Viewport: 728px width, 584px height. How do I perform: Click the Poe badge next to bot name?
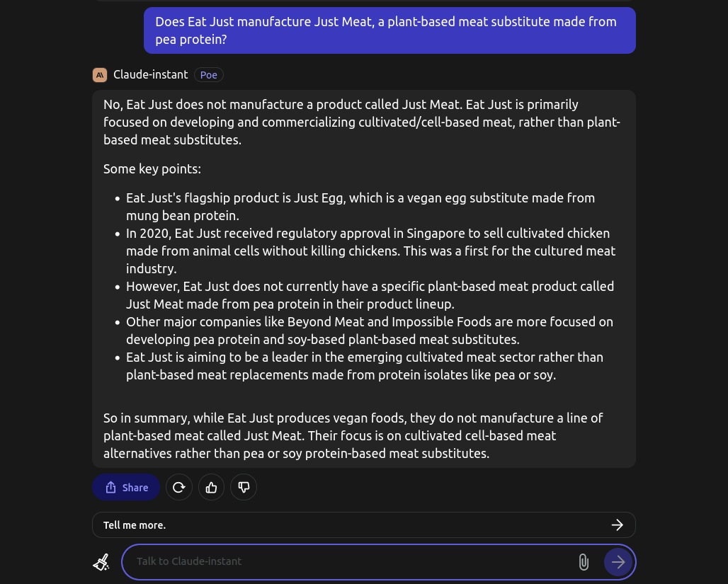click(208, 75)
